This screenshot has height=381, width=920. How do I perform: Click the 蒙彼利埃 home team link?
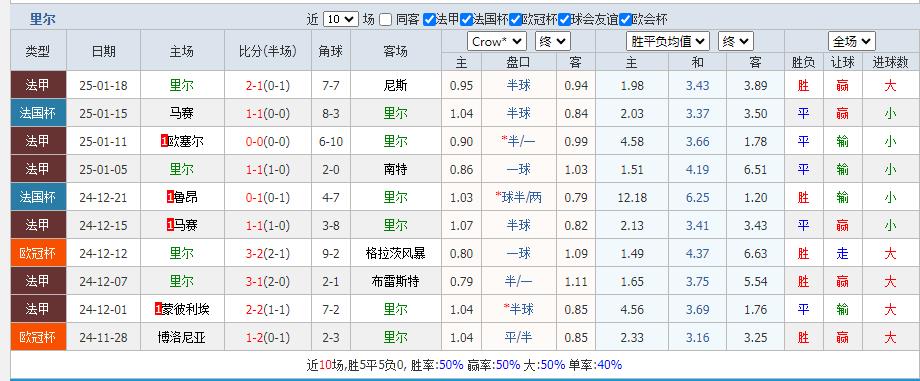point(185,309)
